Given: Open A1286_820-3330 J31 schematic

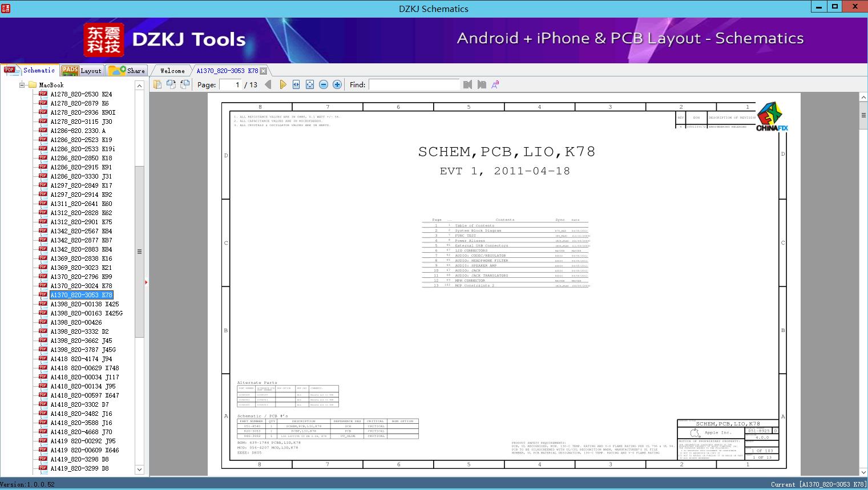Looking at the screenshot, I should 81,176.
